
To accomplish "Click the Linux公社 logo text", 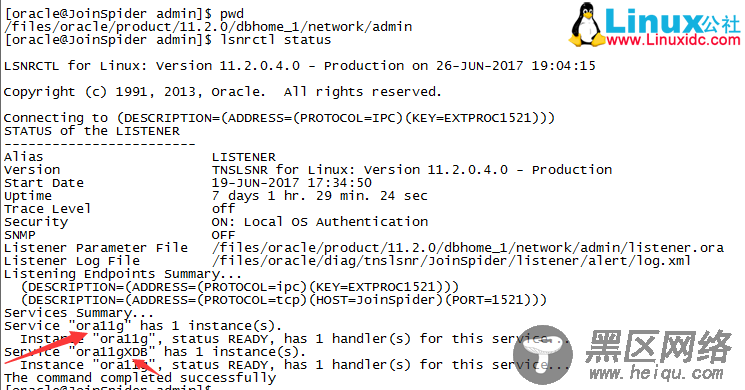I will tap(673, 20).
